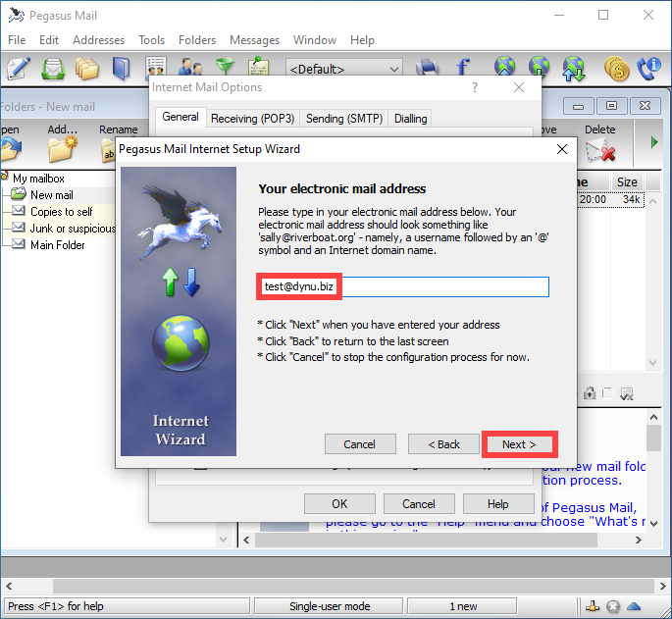Click the distribution lists icon
This screenshot has height=619, width=672.
pyautogui.click(x=156, y=67)
